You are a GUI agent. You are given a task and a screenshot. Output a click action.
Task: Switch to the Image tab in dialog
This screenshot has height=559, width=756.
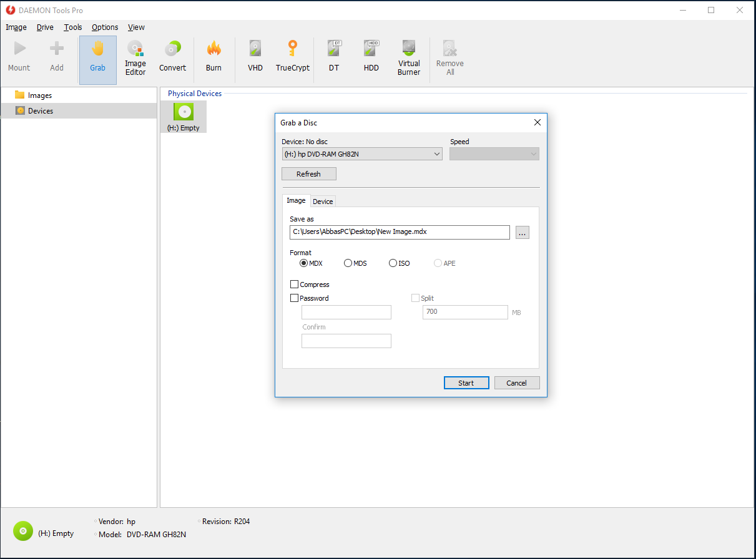(296, 200)
